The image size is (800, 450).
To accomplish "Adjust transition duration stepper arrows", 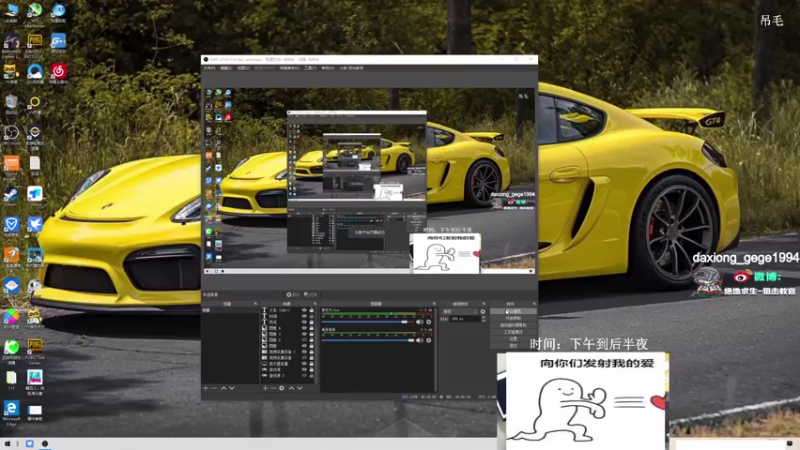I will (x=483, y=319).
